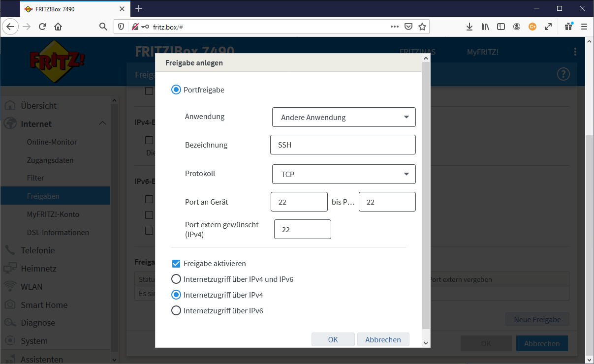
Task: Open the Protokoll dropdown showing TCP
Action: (344, 174)
